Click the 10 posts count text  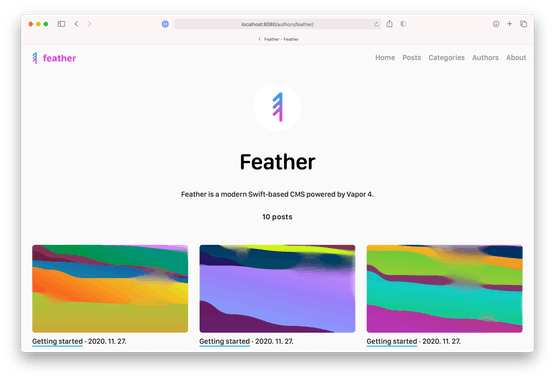tap(278, 217)
